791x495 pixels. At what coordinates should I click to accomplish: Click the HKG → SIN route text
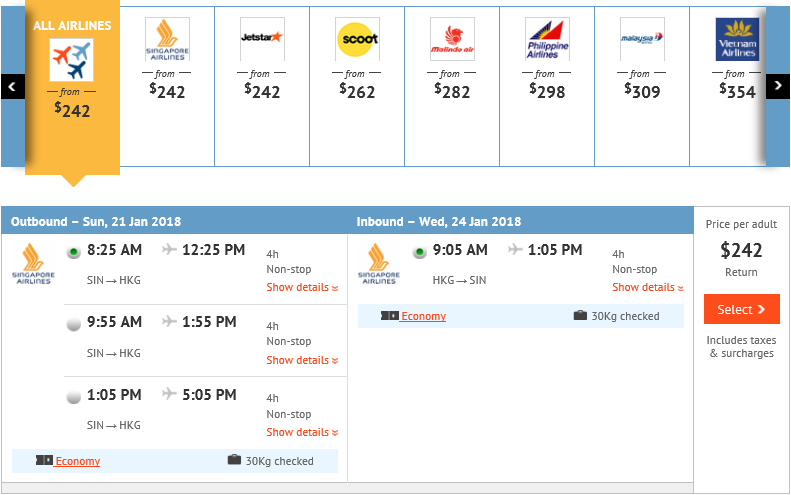pyautogui.click(x=459, y=280)
